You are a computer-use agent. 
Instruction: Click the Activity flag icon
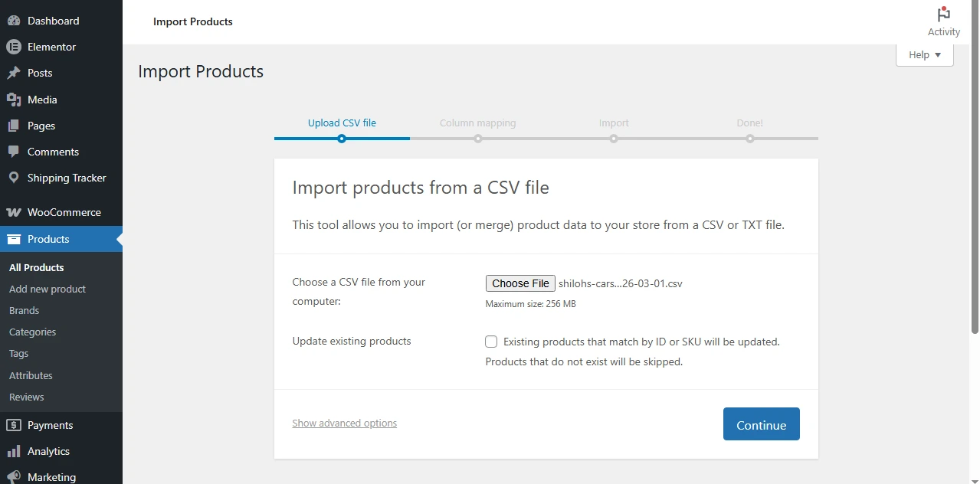(x=942, y=14)
